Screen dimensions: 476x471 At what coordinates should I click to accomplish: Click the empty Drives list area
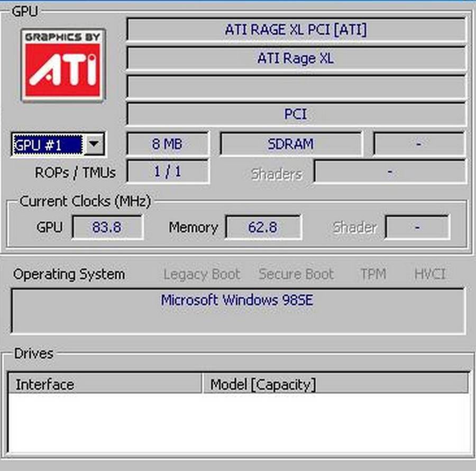pos(237,423)
